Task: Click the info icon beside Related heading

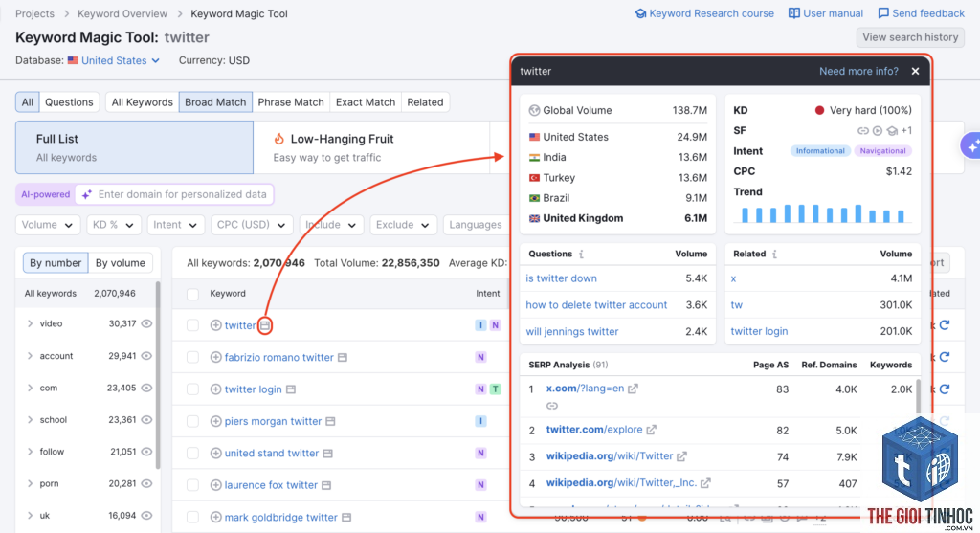Action: 774,254
